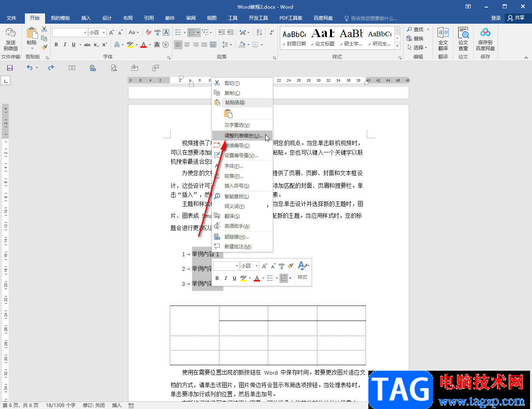Screen dimensions: 532x409
Task: Choose Set Numbering Value (设置编号值) in the context menu
Action: click(x=242, y=156)
